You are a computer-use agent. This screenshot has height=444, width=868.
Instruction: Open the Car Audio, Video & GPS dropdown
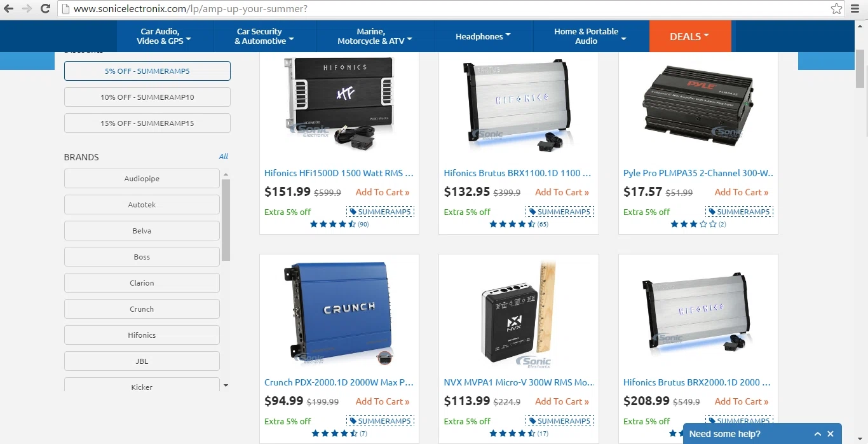pyautogui.click(x=165, y=36)
